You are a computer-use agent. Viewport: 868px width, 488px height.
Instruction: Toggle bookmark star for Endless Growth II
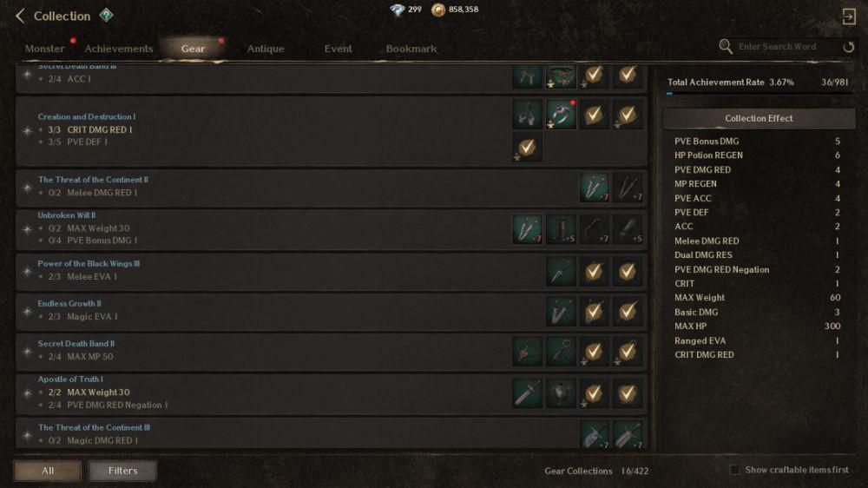(x=27, y=312)
